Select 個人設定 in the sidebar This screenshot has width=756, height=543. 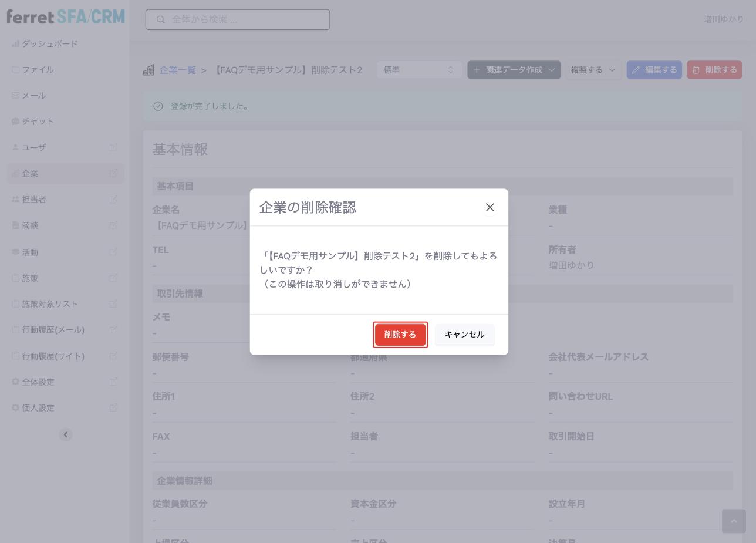(x=38, y=407)
